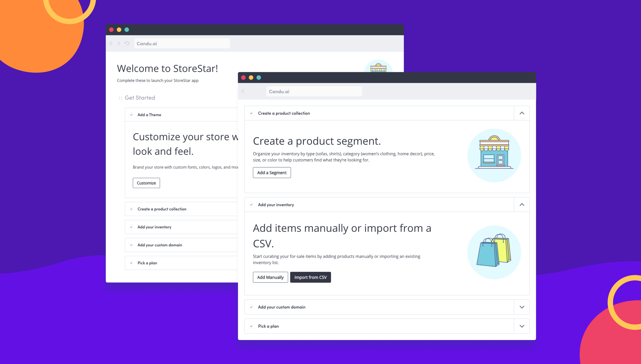Image resolution: width=641 pixels, height=364 pixels.
Task: Toggle check circle for Add your inventory, rear window
Action: pyautogui.click(x=131, y=227)
